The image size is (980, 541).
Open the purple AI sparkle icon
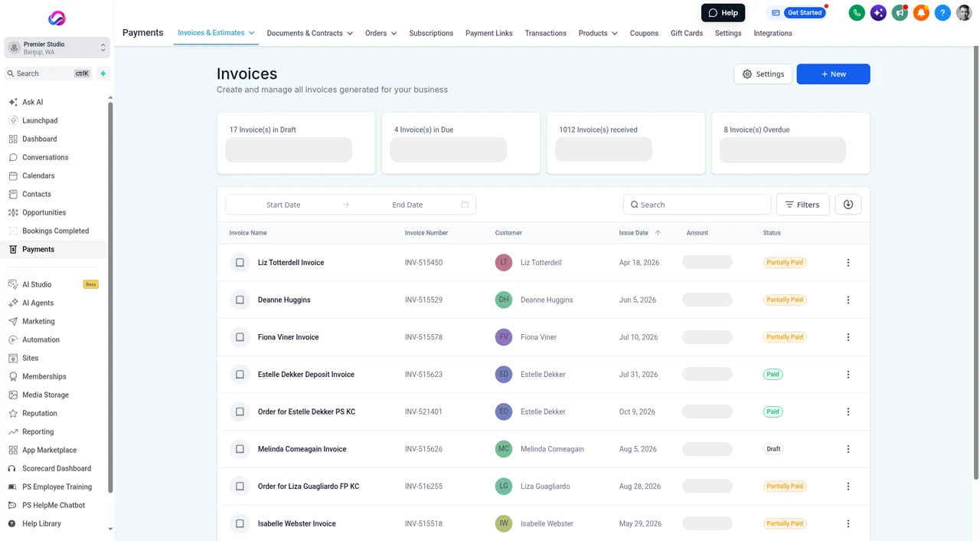878,13
